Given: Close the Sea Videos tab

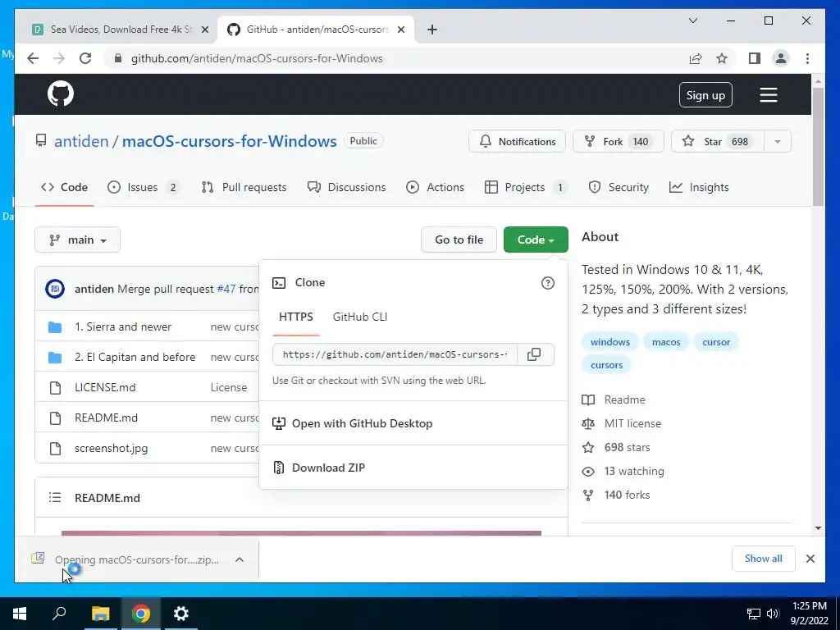Looking at the screenshot, I should tap(204, 30).
